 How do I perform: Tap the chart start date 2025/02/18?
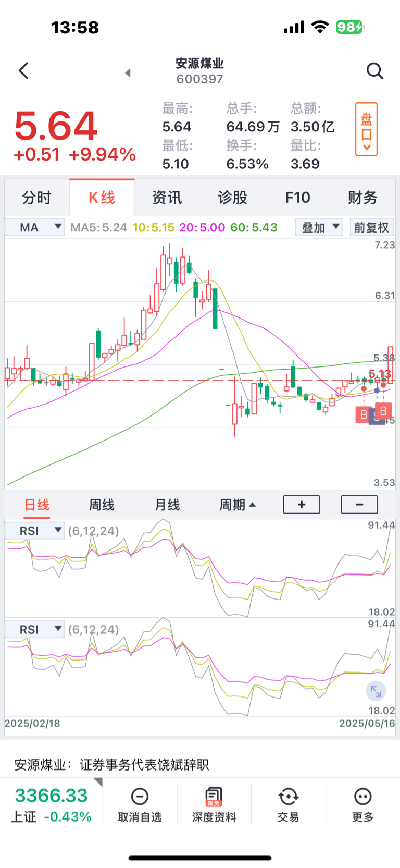[x=32, y=723]
